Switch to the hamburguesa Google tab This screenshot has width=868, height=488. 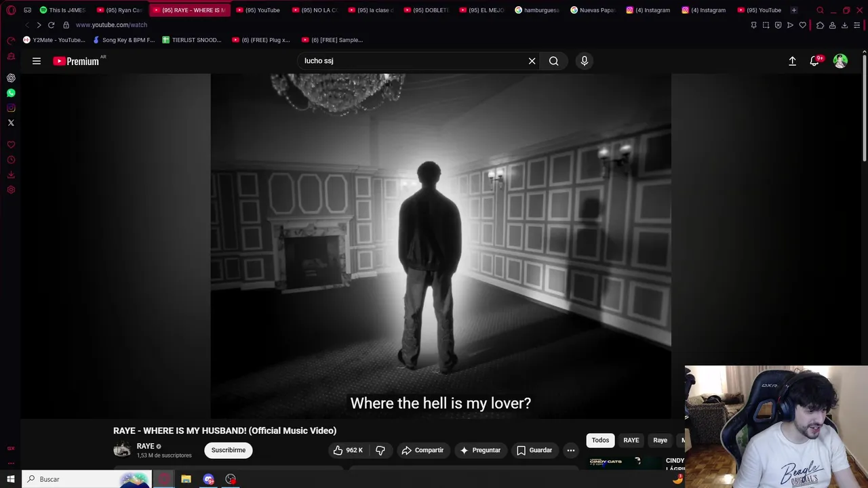(538, 10)
